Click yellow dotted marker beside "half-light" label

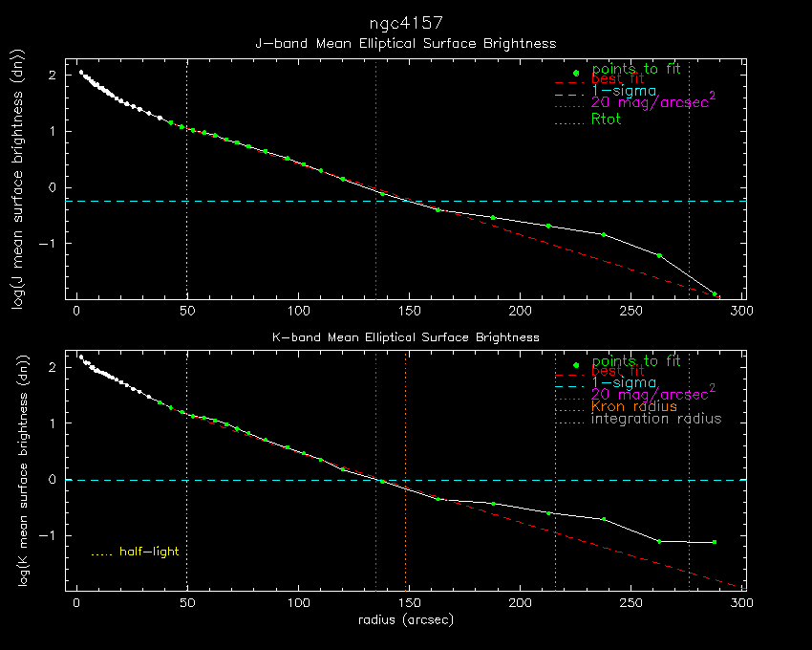tap(101, 553)
